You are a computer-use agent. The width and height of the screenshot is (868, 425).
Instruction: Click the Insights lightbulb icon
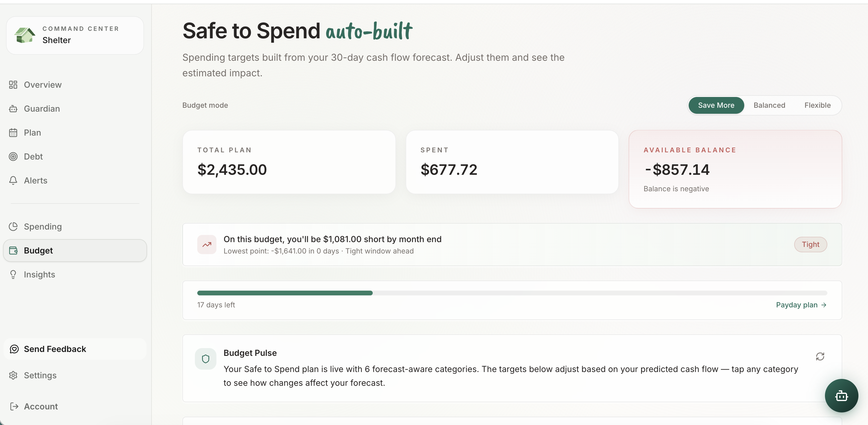coord(13,274)
